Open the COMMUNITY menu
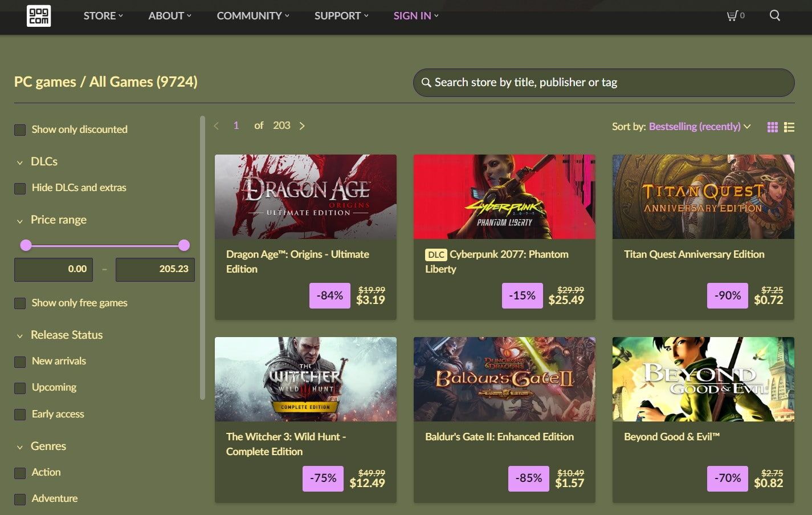Viewport: 812px width, 515px height. pyautogui.click(x=252, y=16)
